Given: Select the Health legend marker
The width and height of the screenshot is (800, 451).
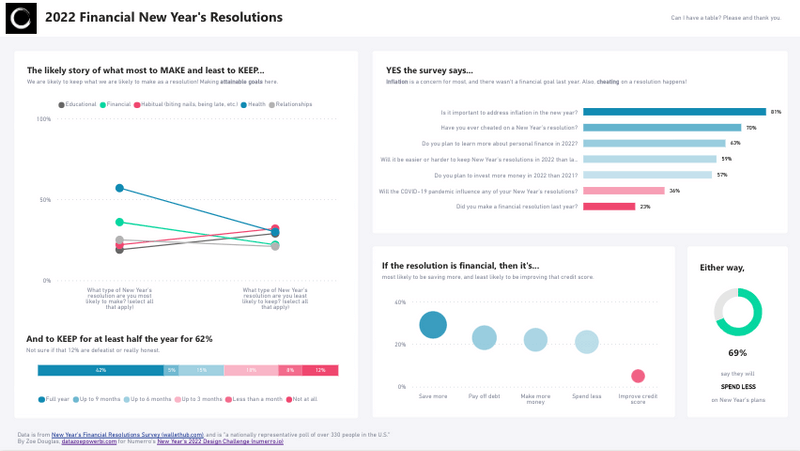Looking at the screenshot, I should coord(244,105).
